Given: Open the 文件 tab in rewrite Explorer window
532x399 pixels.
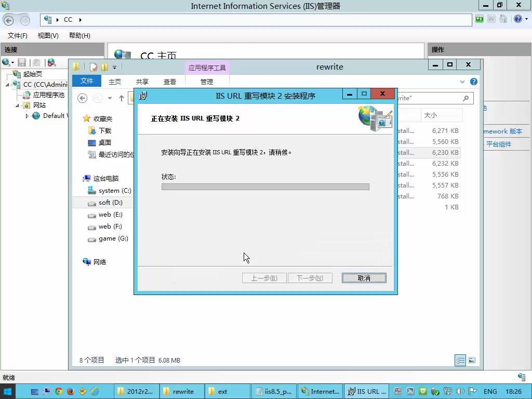Looking at the screenshot, I should click(x=87, y=81).
